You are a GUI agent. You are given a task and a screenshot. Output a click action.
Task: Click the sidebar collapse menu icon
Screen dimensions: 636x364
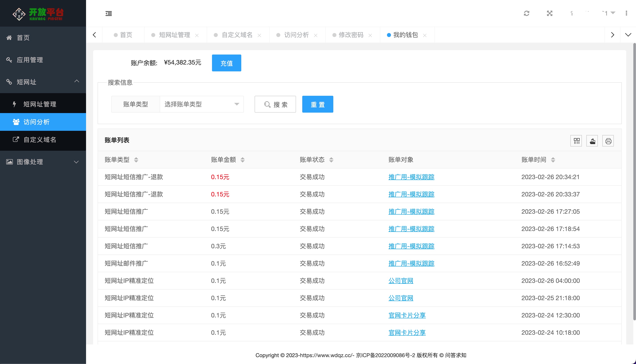tap(108, 14)
